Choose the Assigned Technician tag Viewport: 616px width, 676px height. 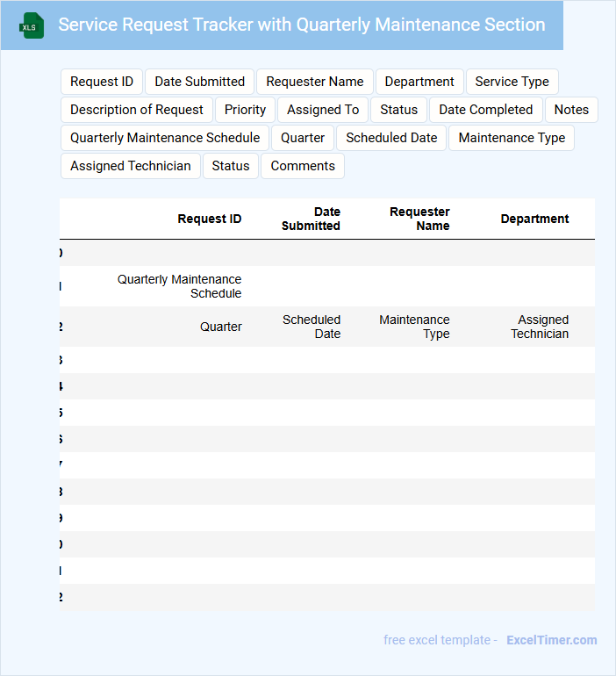(131, 166)
